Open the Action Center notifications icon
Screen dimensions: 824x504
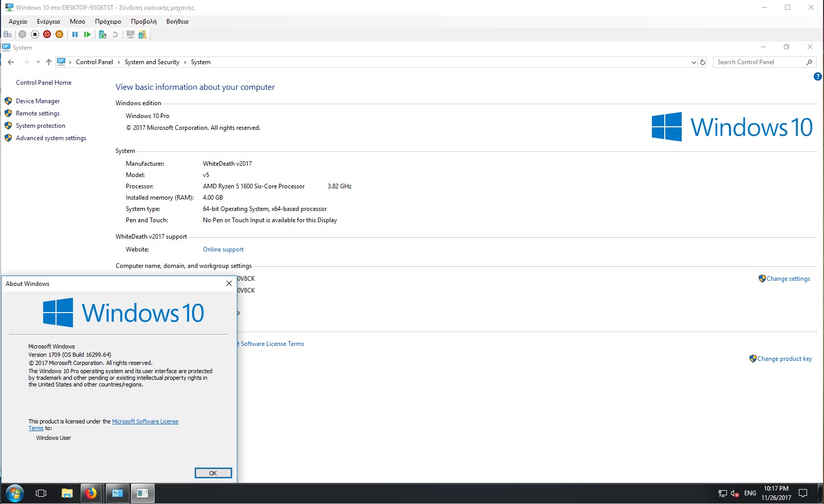click(803, 493)
